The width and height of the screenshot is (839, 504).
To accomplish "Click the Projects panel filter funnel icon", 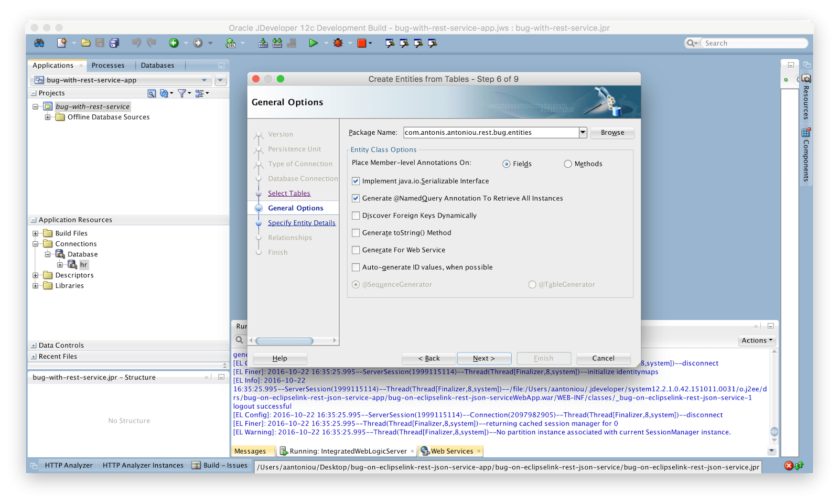I will 181,93.
